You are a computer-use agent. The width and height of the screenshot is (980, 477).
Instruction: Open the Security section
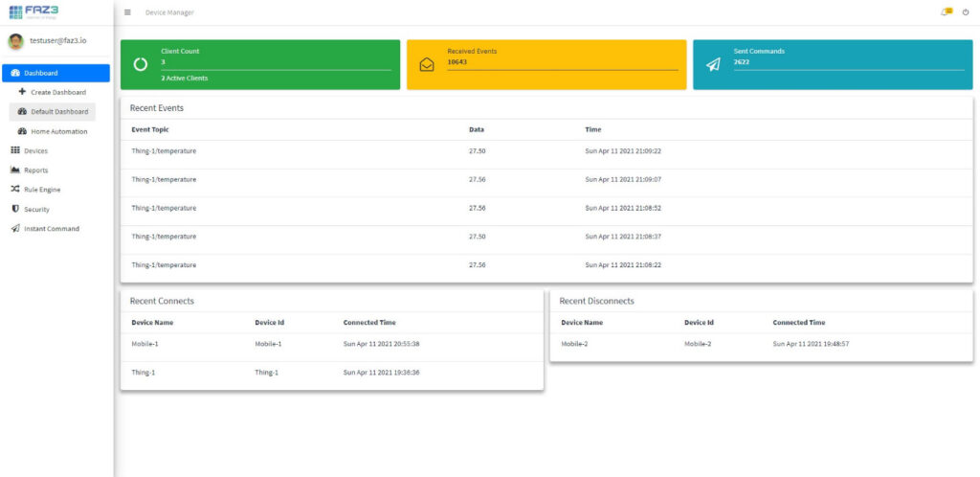point(36,209)
